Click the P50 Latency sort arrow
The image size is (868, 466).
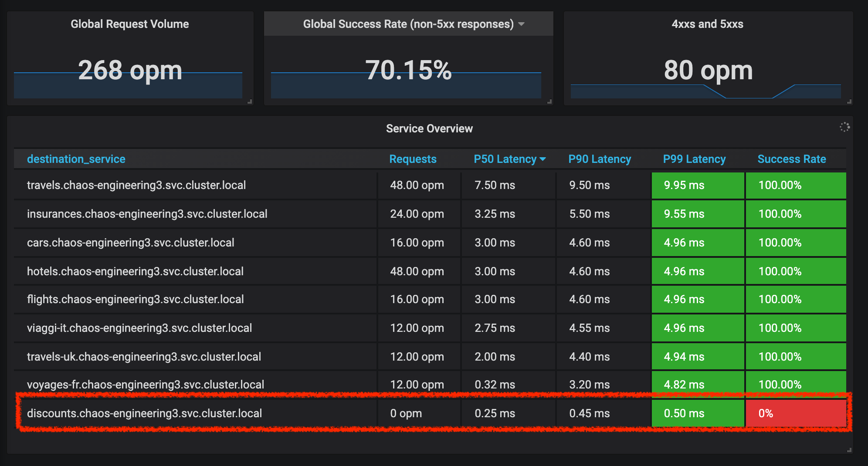542,159
